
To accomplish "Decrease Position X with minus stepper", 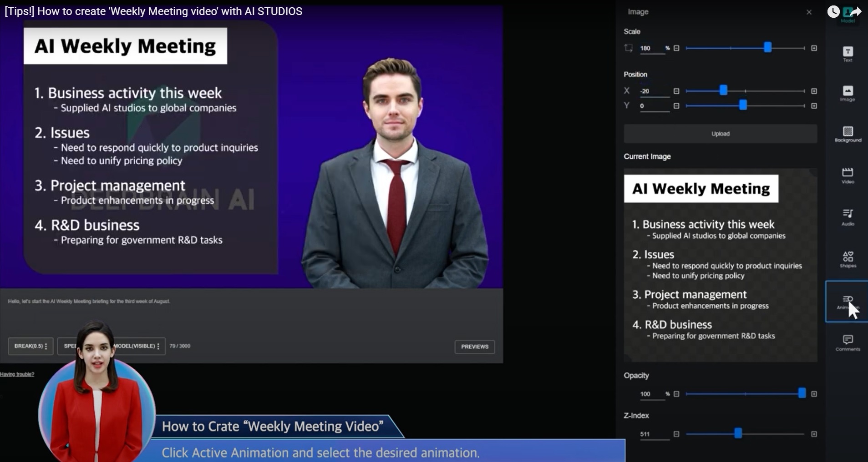I will pyautogui.click(x=676, y=91).
